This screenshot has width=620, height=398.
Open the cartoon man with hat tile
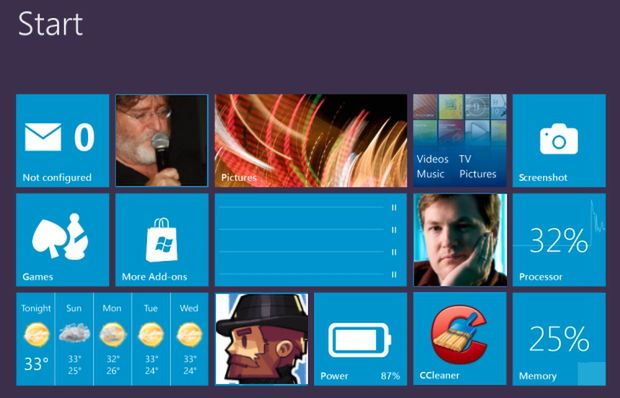click(261, 339)
